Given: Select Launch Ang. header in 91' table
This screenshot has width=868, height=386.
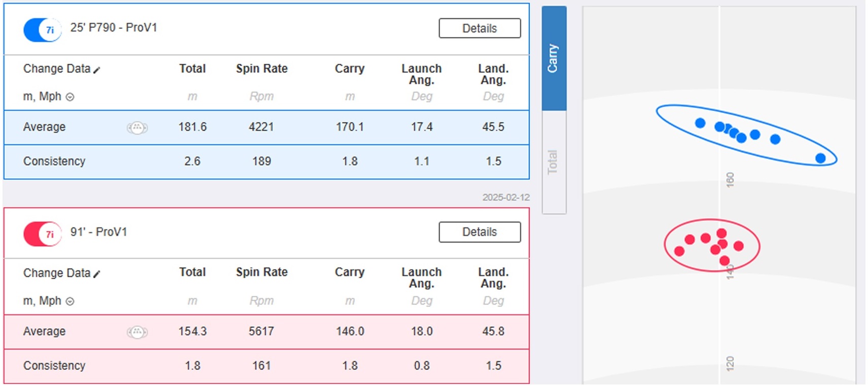Looking at the screenshot, I should 422,278.
